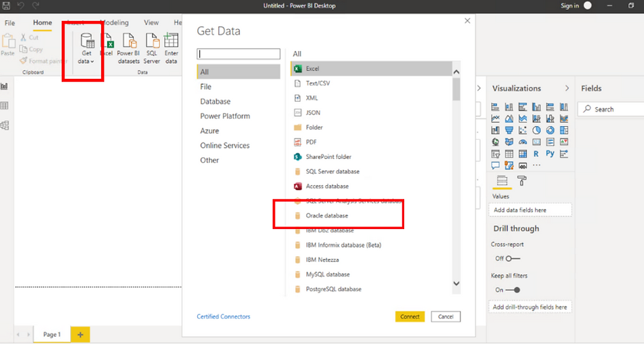Switch to Data view in left sidebar
Viewport: 644px width, 344px height.
pyautogui.click(x=5, y=106)
